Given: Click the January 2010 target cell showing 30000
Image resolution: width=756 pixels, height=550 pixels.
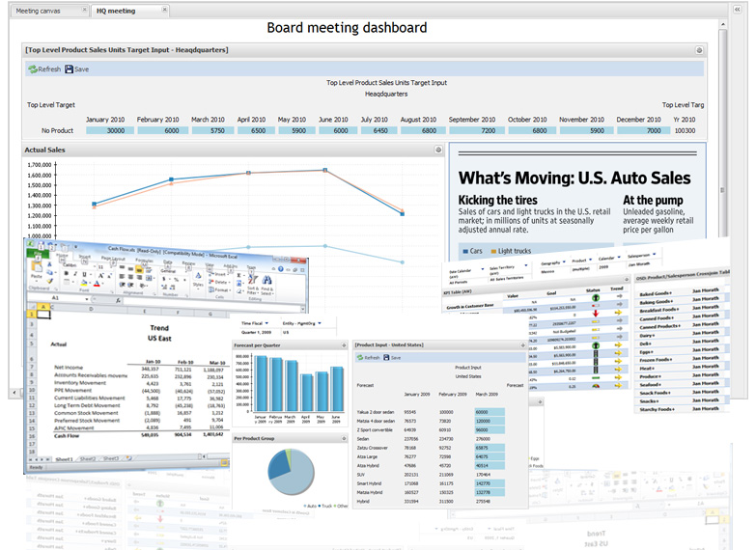Looking at the screenshot, I should click(110, 130).
